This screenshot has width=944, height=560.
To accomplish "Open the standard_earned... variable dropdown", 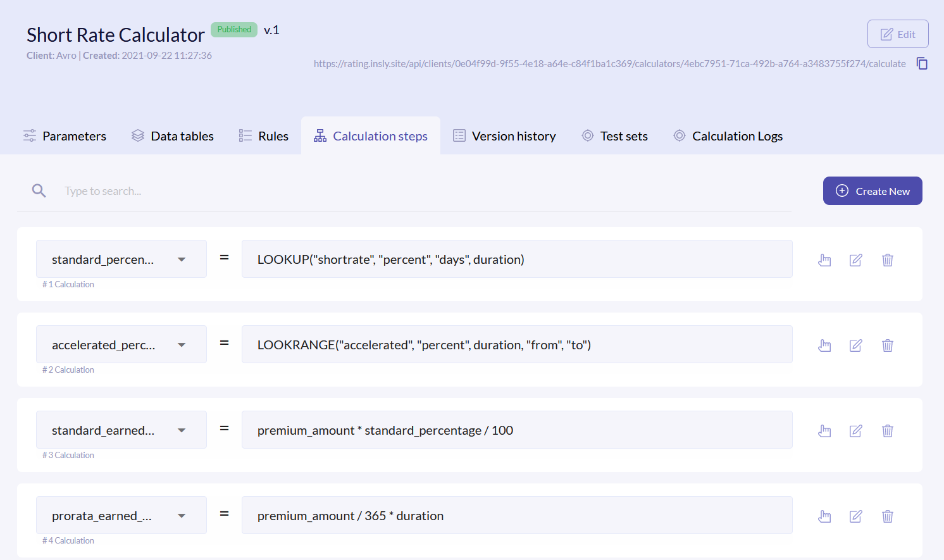I will click(182, 430).
